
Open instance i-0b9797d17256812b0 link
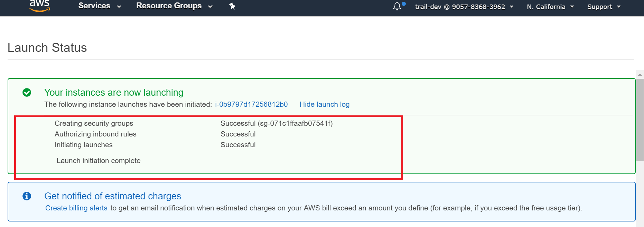click(251, 104)
